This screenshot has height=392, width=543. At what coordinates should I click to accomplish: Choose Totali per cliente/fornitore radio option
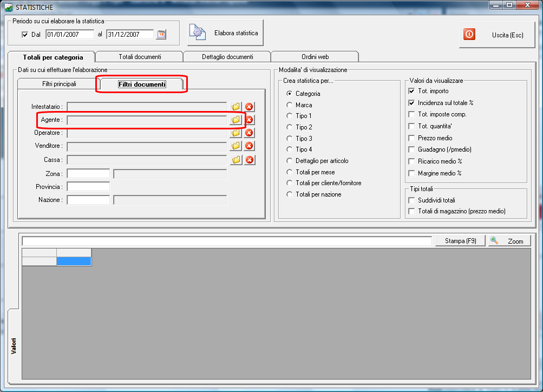[x=289, y=183]
